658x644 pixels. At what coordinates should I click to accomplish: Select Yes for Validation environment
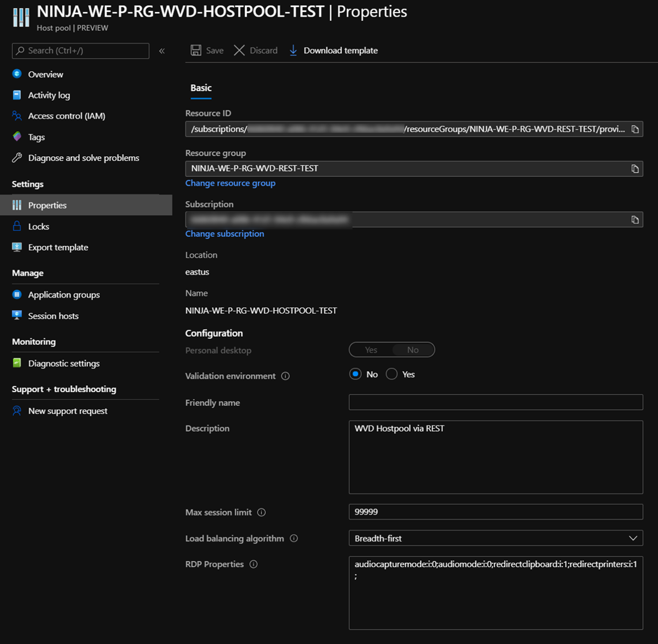point(392,374)
